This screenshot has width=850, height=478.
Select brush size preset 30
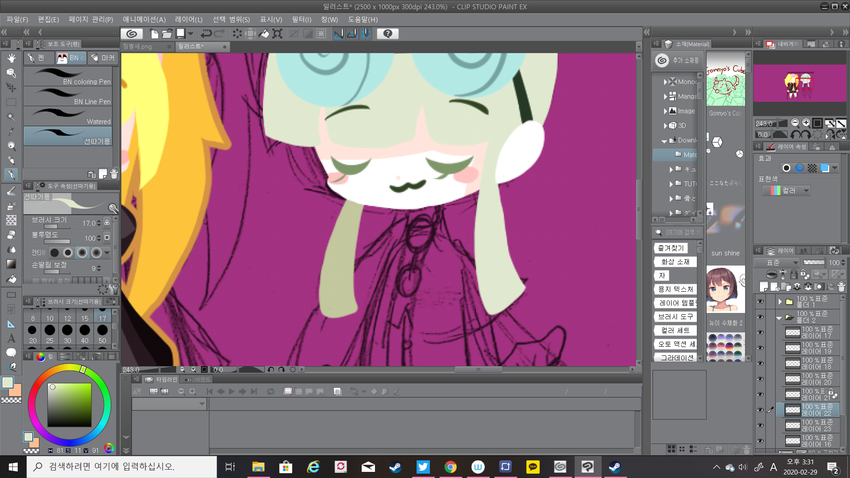(67, 332)
